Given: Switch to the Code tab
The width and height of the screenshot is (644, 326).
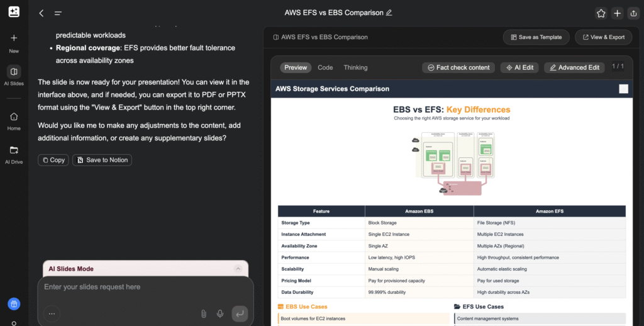Looking at the screenshot, I should (x=325, y=67).
